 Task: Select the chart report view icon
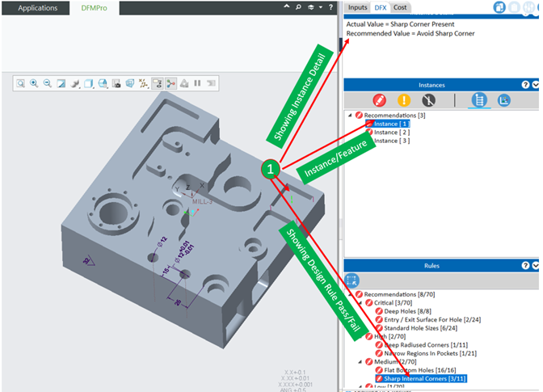click(x=504, y=100)
